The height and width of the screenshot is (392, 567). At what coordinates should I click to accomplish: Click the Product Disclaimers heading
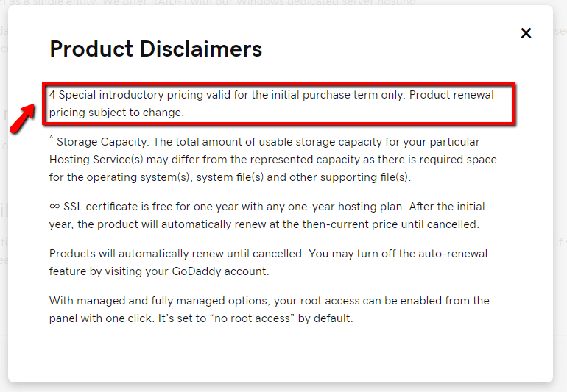pyautogui.click(x=155, y=49)
